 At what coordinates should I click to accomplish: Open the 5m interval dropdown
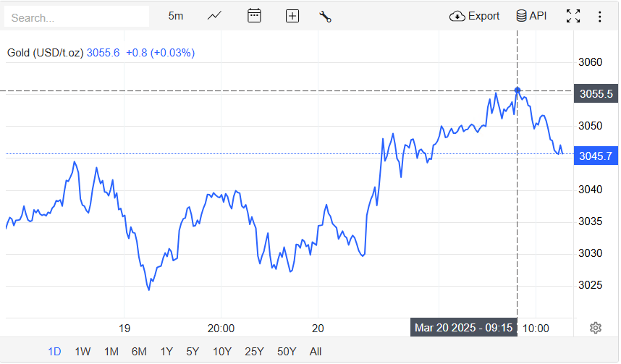click(x=176, y=16)
